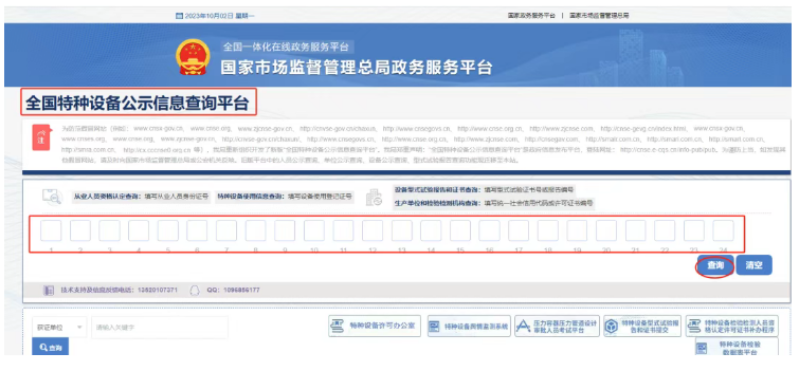Click character box number 15
The width and height of the screenshot is (800, 372).
click(x=460, y=231)
